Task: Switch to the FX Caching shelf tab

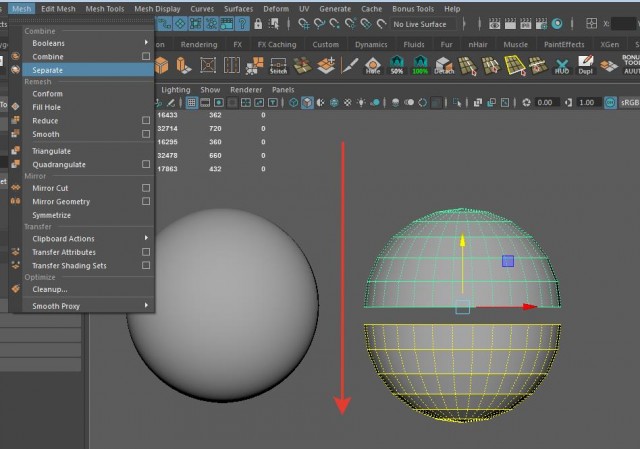Action: tap(277, 44)
